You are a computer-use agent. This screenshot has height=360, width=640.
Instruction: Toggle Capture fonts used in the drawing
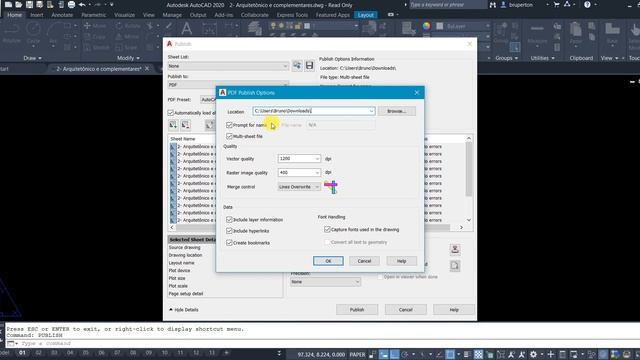[327, 229]
